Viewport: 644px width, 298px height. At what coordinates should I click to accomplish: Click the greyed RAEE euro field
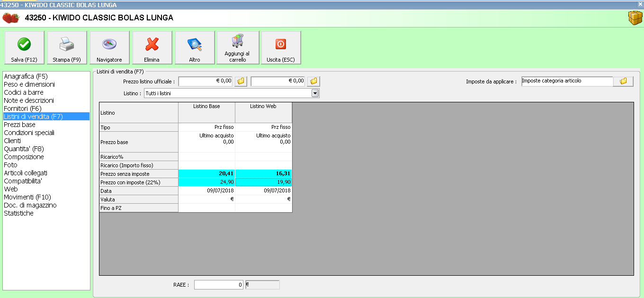click(262, 284)
